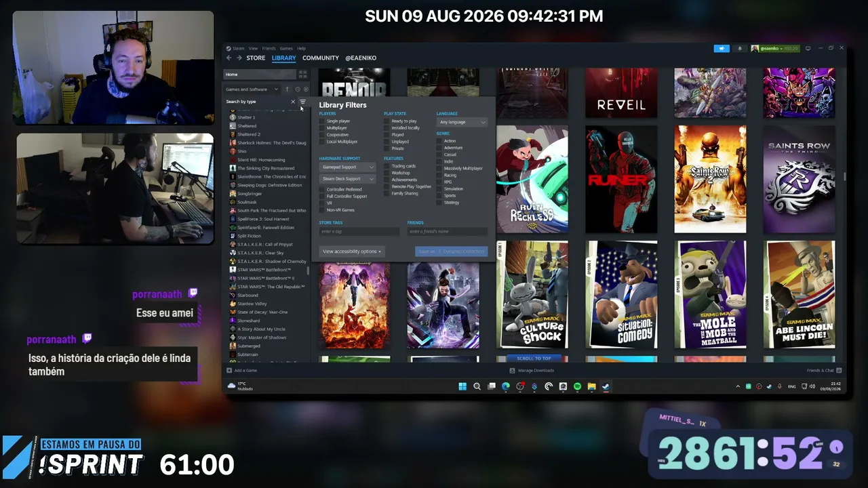Open Friends & Chat in Steam
The image size is (868, 488).
point(824,371)
